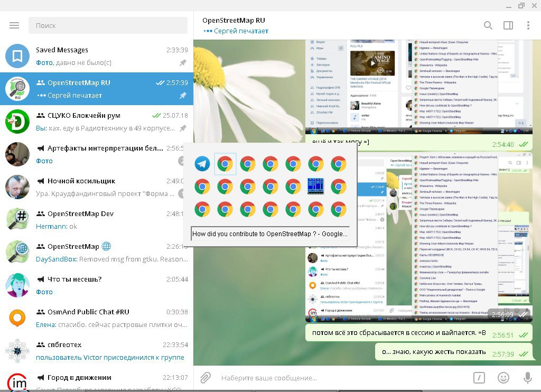Select the highlighted Chrome icon in the switcher
This screenshot has width=541, height=392.
[225, 164]
